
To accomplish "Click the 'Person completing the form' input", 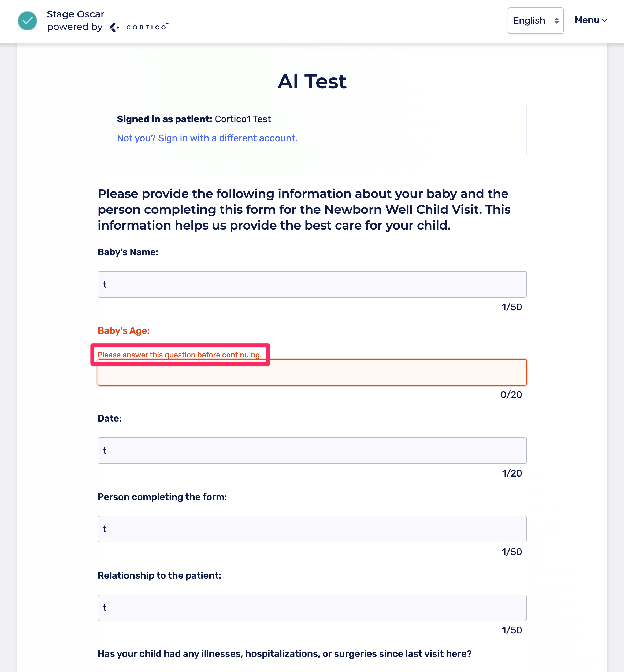I will (312, 529).
